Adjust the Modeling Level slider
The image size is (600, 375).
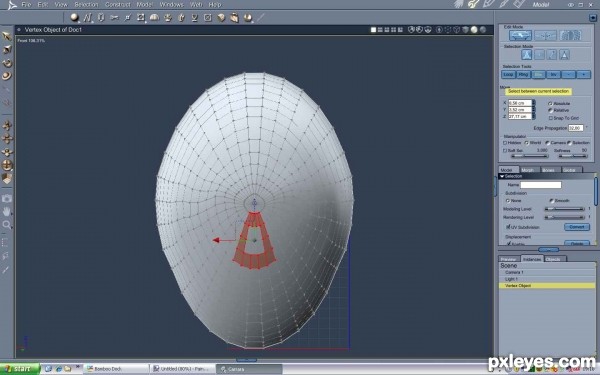[x=564, y=209]
